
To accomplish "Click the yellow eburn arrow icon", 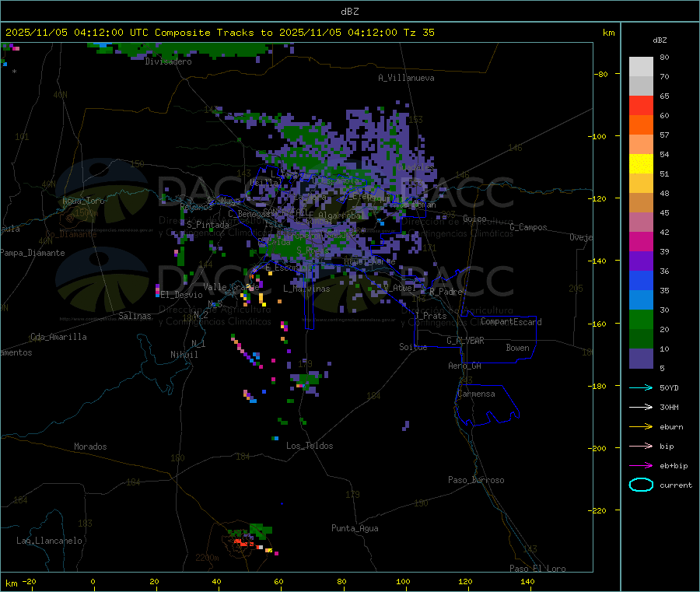I will click(641, 426).
